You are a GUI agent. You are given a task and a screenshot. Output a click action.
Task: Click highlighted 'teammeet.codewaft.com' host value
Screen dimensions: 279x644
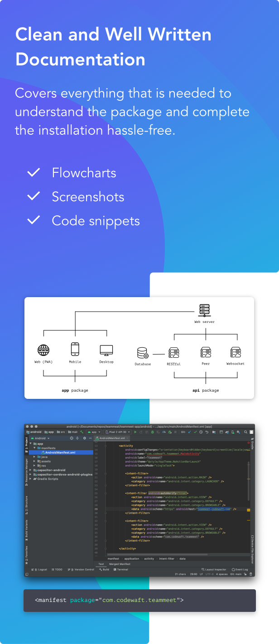214,509
